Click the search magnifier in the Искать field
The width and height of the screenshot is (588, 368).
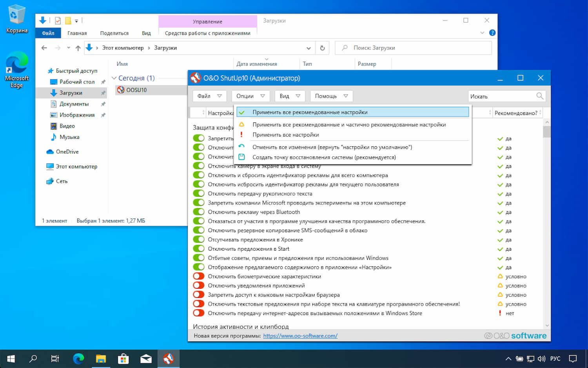pyautogui.click(x=540, y=96)
